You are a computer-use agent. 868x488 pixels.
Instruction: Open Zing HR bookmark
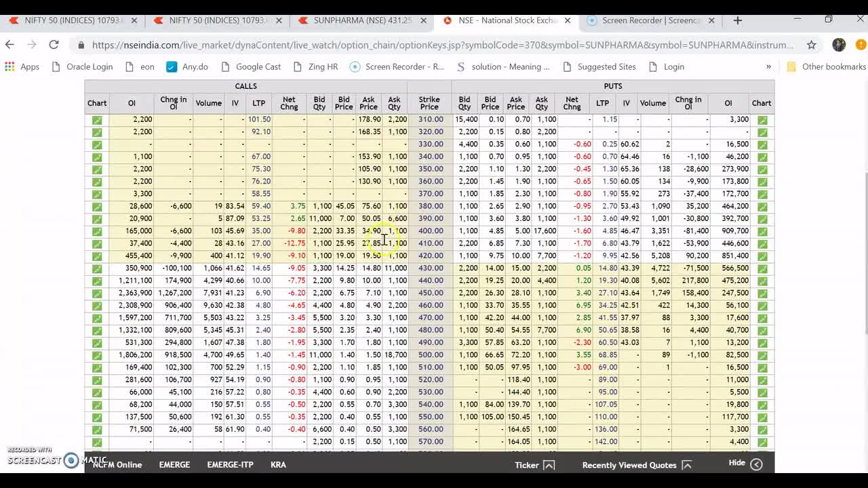[x=315, y=66]
